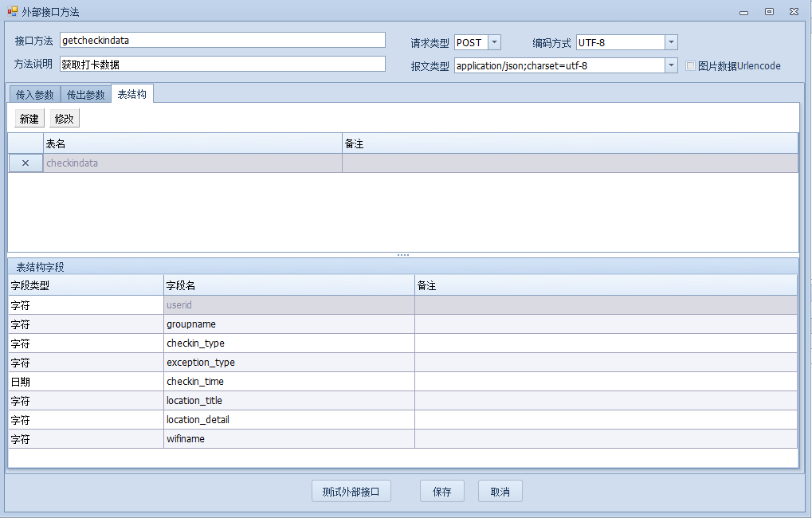
Task: Click the 修改 button
Action: 65,119
